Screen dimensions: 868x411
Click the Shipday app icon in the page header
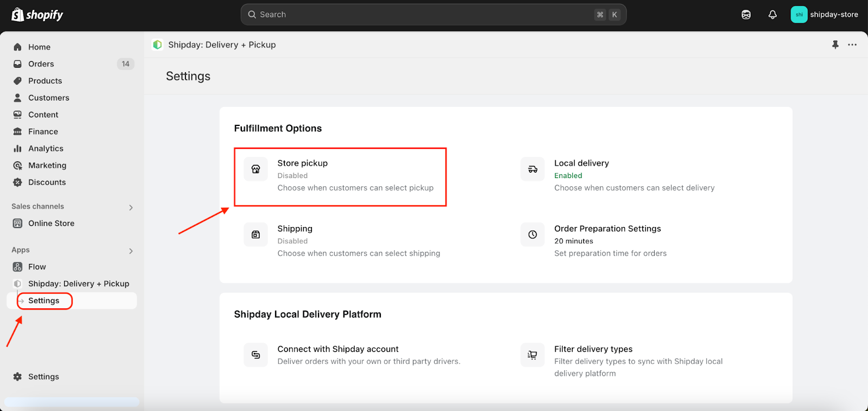click(x=157, y=45)
